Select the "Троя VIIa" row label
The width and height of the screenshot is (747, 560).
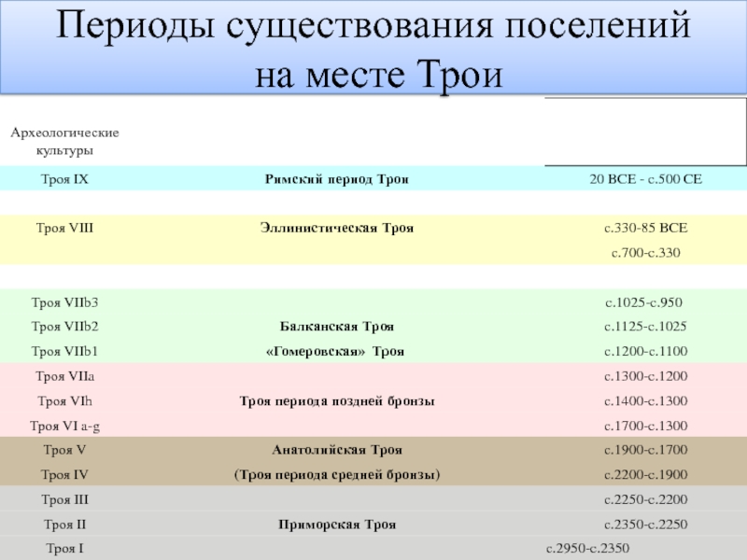coord(64,376)
